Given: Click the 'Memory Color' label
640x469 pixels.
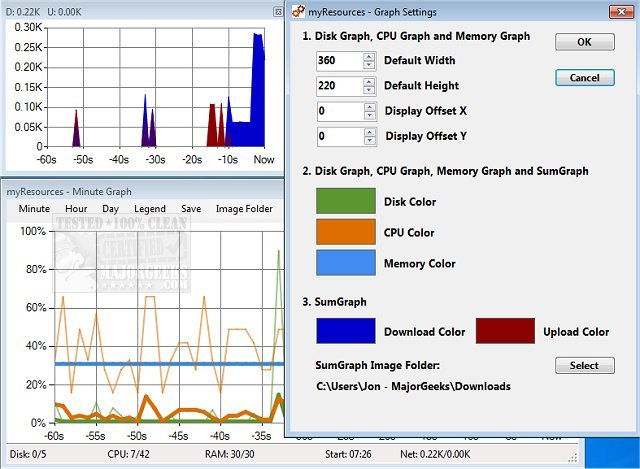Looking at the screenshot, I should point(420,264).
